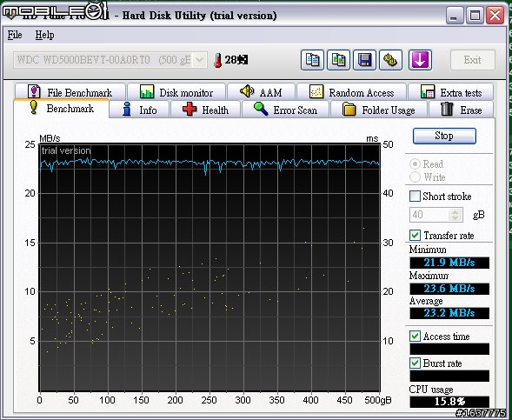This screenshot has width=512, height=420.
Task: Expand the WDC drive selection dropdown
Action: pos(199,60)
